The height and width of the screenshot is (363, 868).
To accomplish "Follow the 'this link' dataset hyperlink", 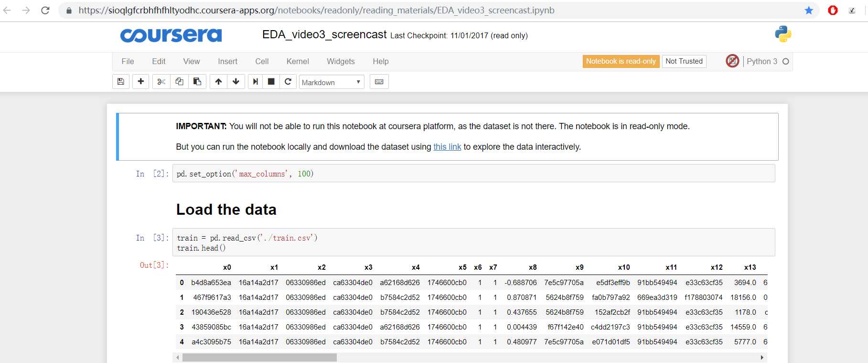I will click(x=447, y=147).
